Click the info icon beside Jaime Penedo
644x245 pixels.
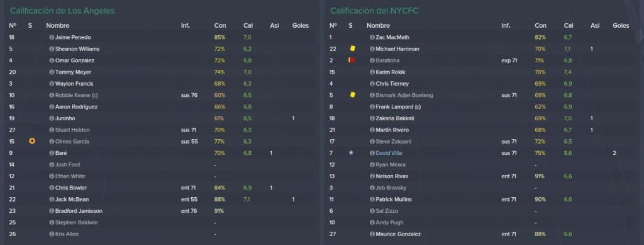tap(52, 37)
